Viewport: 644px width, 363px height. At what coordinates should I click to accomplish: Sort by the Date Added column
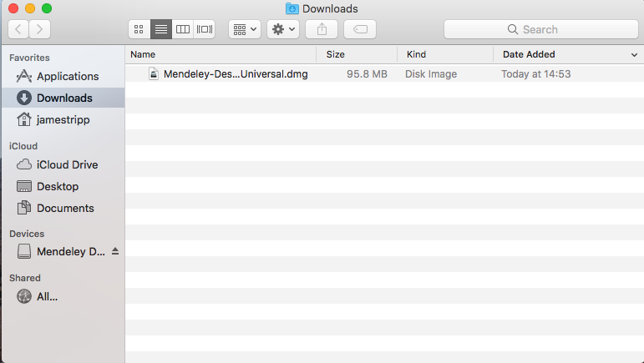pos(569,54)
